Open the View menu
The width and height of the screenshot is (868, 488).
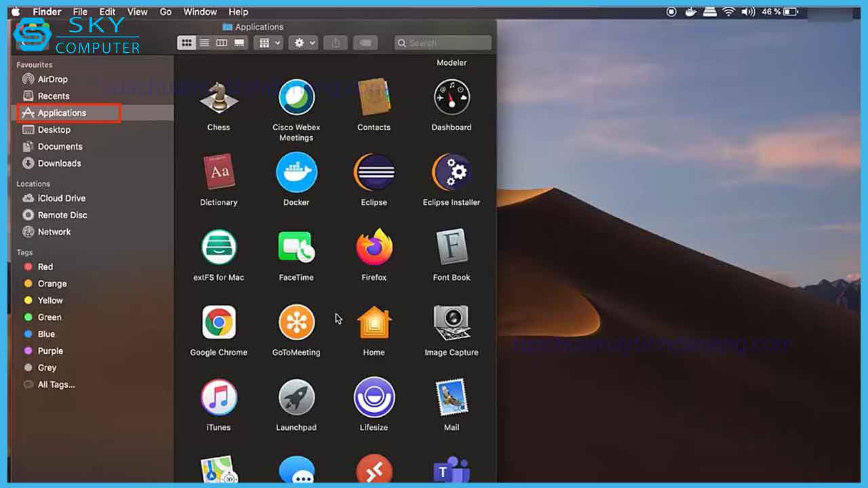coord(138,12)
